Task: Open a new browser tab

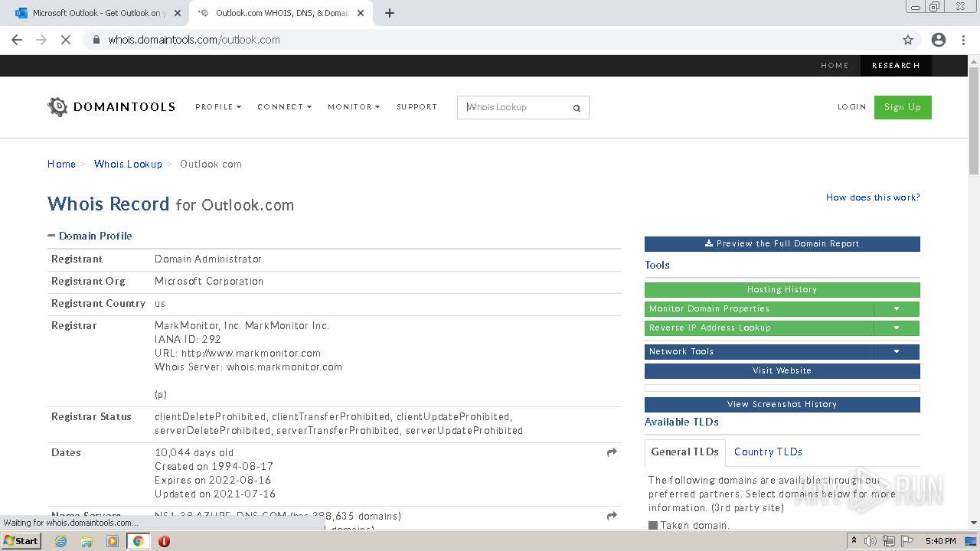Action: coord(390,13)
